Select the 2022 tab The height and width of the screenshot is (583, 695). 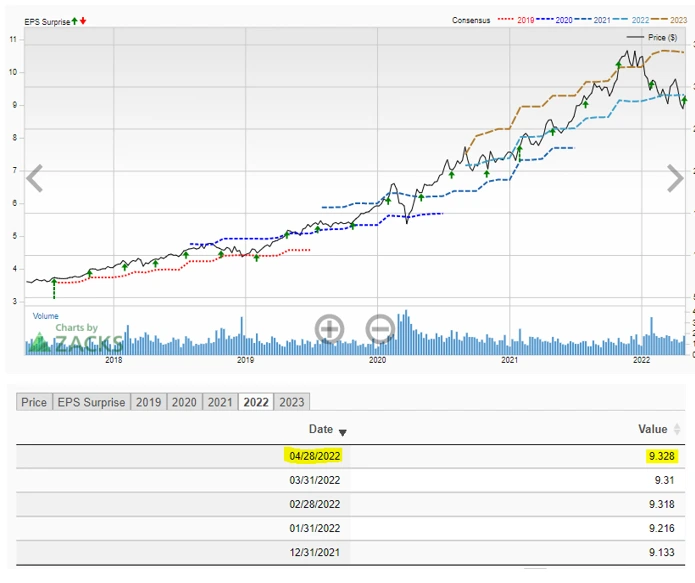[256, 402]
